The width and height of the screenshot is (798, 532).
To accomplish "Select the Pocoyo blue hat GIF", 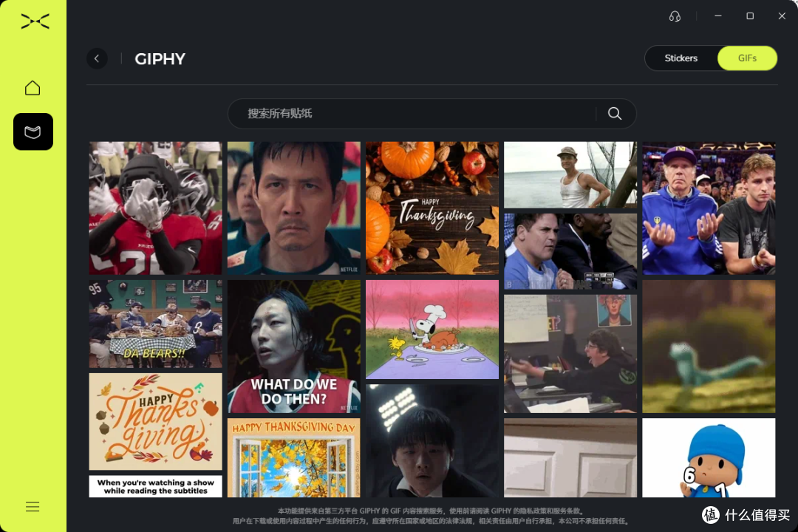I will (x=709, y=457).
